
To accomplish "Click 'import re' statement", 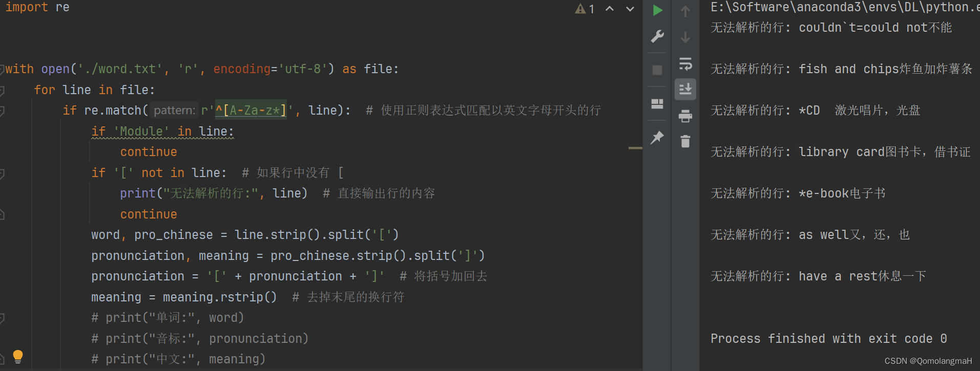I will point(37,7).
